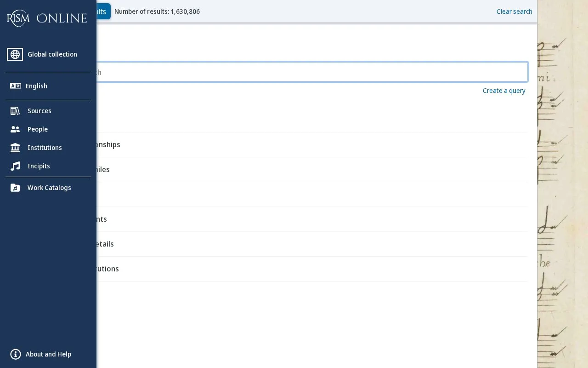This screenshot has height=368, width=588.
Task: Expand the filter section ending in 'nts'
Action: (x=312, y=219)
